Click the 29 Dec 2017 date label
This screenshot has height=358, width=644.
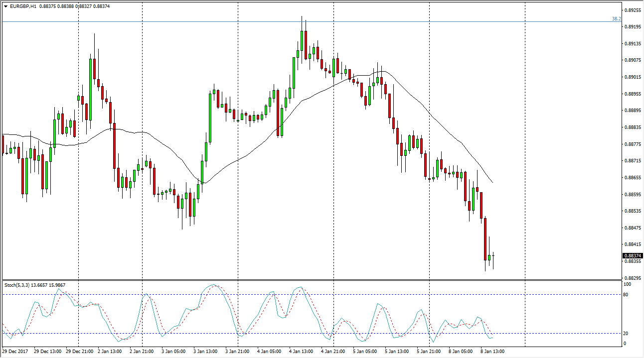(x=16, y=352)
